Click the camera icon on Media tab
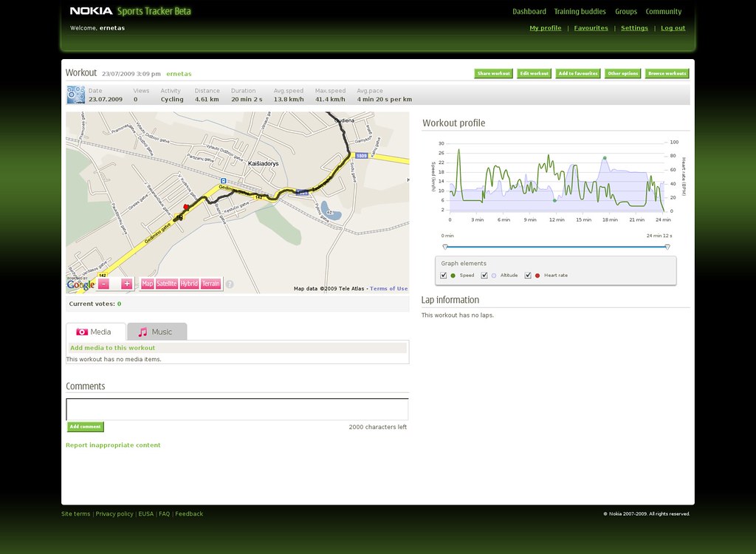756x554 pixels. 82,332
